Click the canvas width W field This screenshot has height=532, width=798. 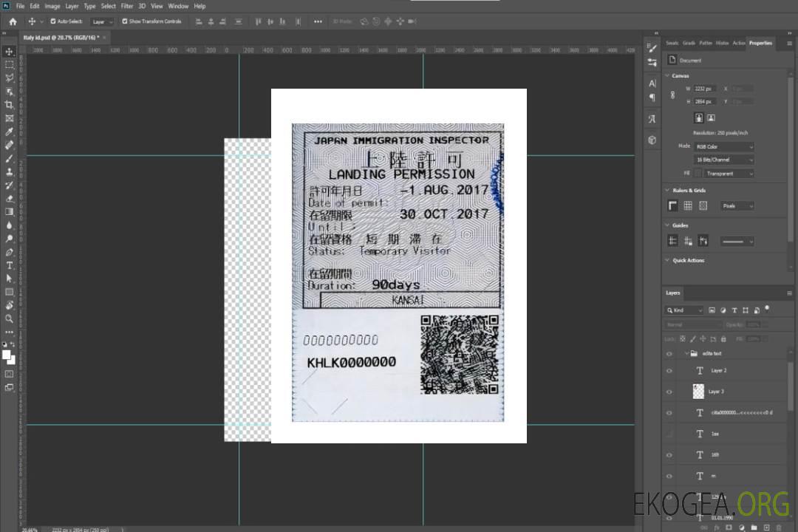[x=705, y=89]
